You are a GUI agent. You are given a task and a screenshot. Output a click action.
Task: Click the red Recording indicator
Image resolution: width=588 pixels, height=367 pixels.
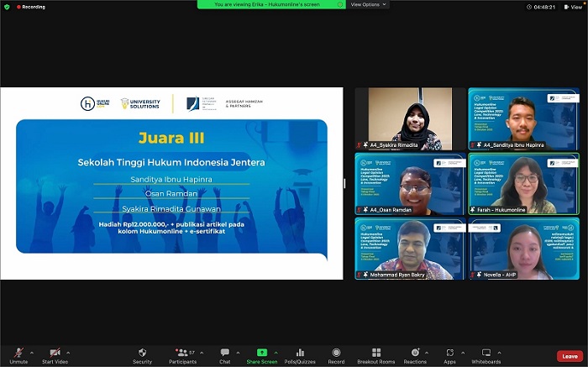click(x=31, y=7)
